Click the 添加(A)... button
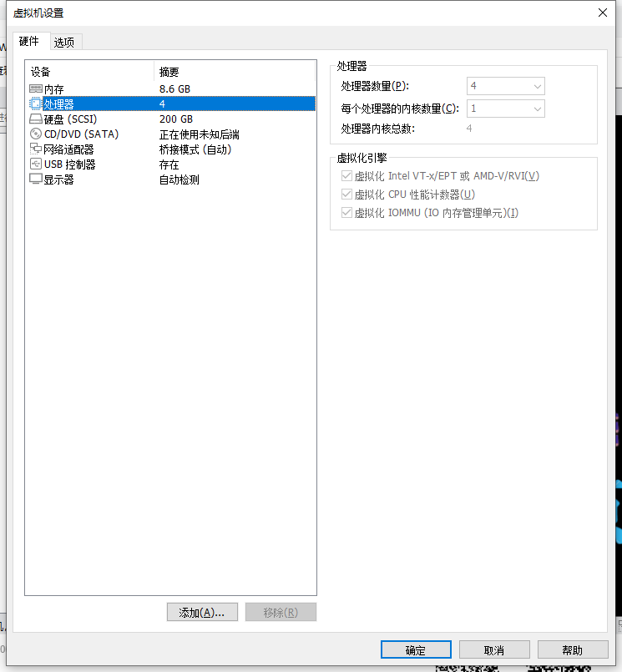The height and width of the screenshot is (672, 622). point(202,613)
